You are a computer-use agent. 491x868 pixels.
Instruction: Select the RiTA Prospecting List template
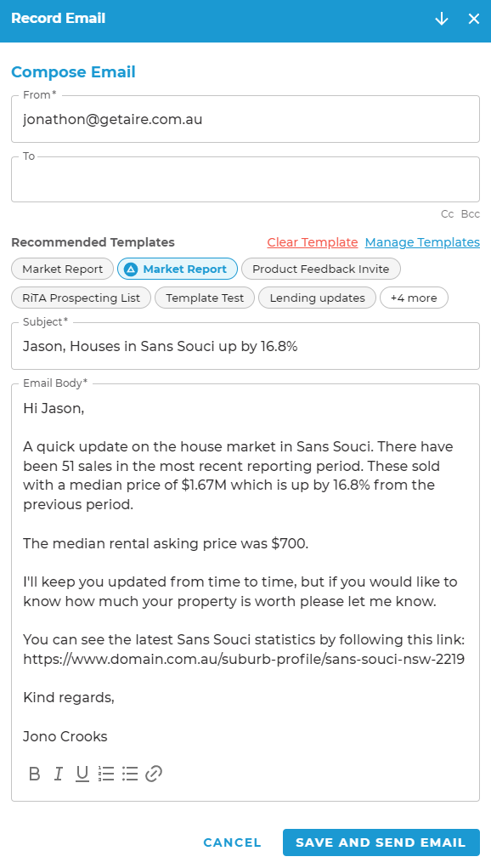(x=82, y=298)
